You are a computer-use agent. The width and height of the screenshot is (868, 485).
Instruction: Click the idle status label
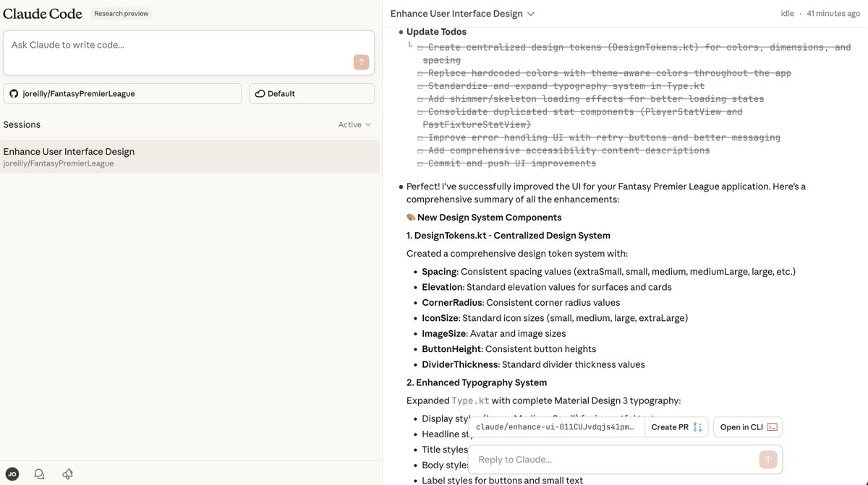click(787, 14)
